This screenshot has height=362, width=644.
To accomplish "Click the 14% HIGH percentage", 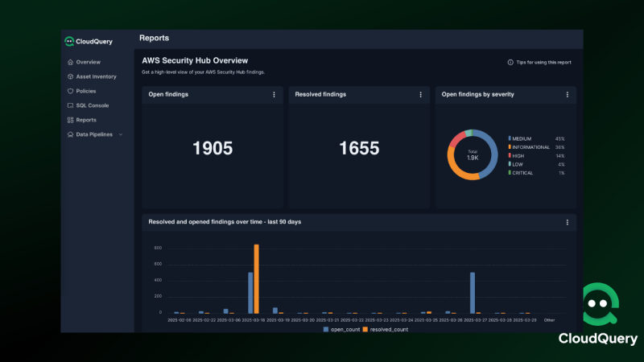I will click(559, 156).
